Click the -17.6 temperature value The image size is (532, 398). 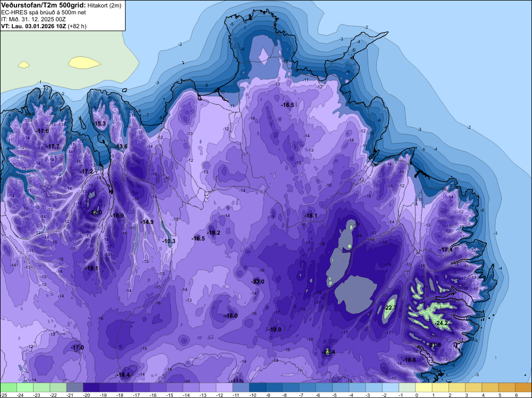[43, 131]
